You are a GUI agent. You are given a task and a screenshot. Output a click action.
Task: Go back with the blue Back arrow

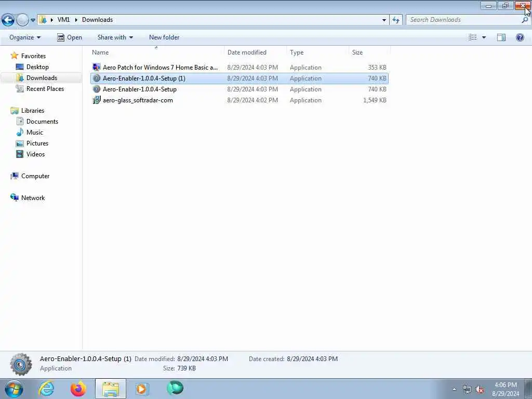tap(8, 20)
